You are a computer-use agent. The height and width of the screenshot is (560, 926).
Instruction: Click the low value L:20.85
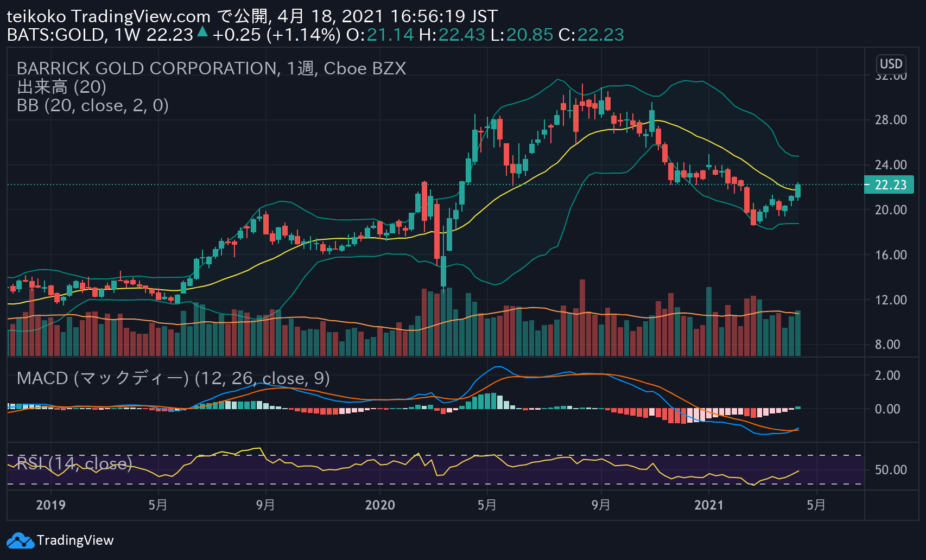click(x=522, y=35)
